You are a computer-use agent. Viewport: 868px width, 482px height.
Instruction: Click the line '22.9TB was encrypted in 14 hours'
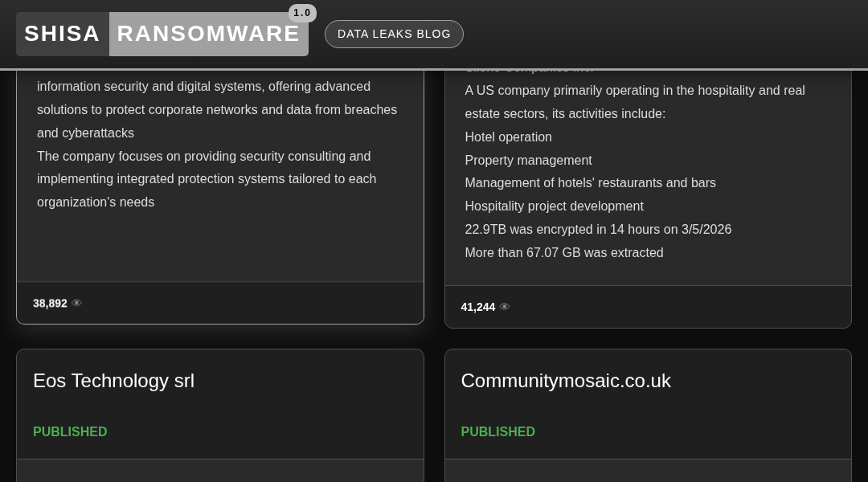(x=598, y=229)
